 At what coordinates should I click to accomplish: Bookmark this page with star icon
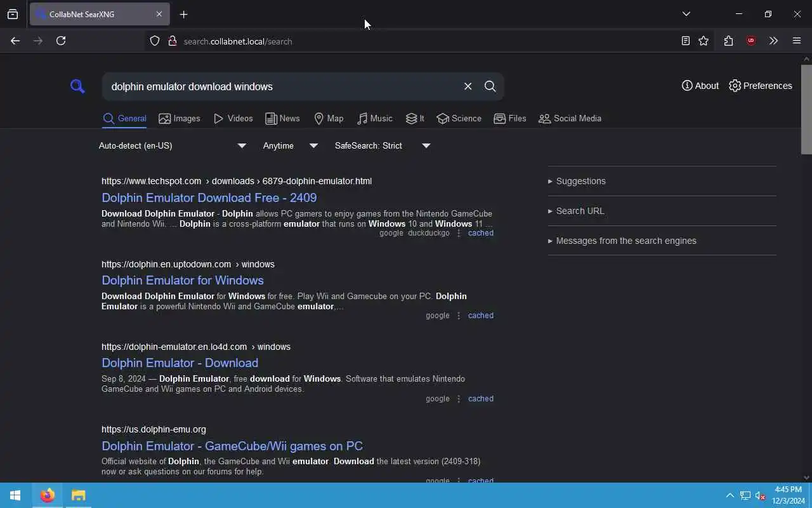click(x=704, y=41)
